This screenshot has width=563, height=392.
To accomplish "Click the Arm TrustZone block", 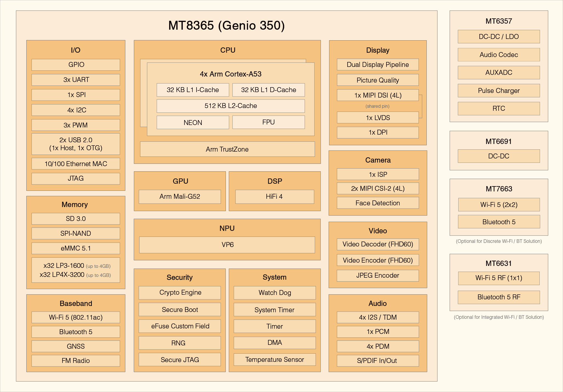I will click(227, 149).
